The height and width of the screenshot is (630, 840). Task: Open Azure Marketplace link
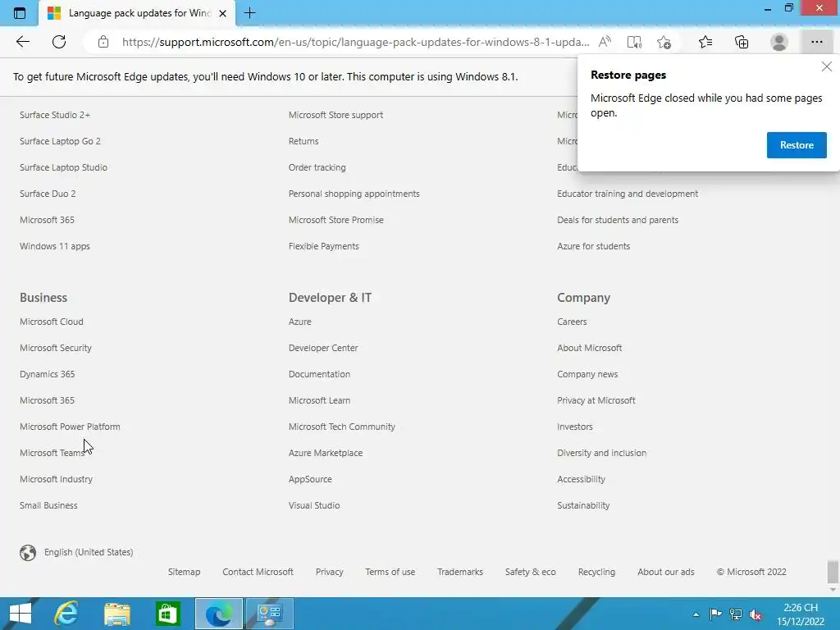point(326,453)
